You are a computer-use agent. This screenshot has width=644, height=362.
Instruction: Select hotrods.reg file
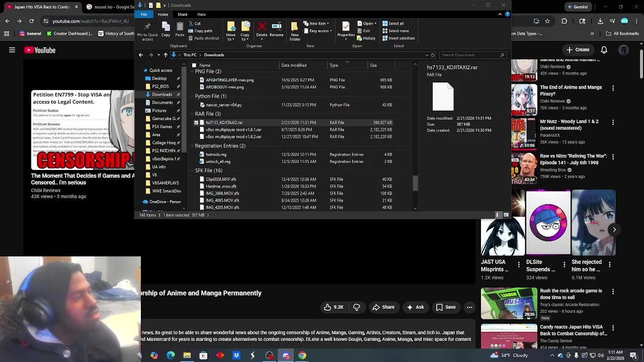[216, 154]
